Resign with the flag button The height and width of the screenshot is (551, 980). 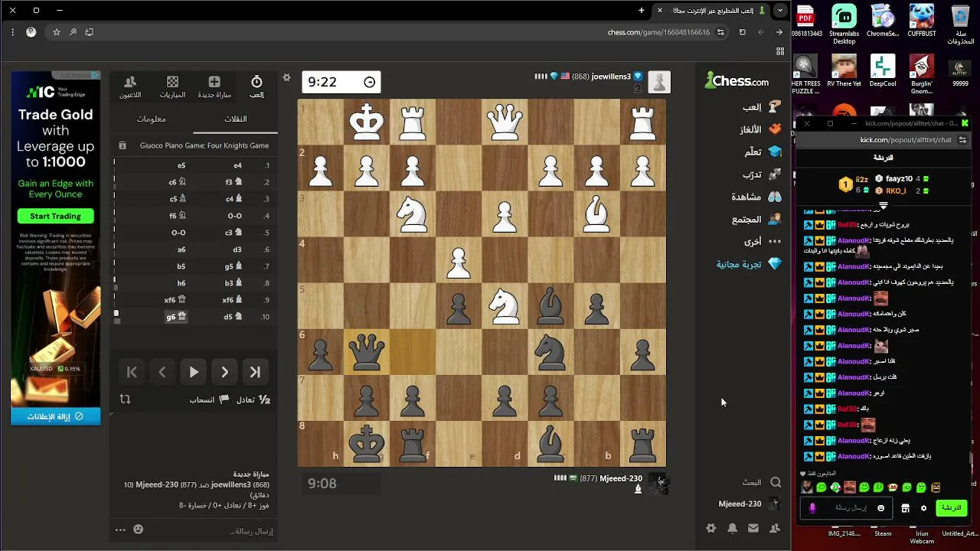click(x=209, y=399)
